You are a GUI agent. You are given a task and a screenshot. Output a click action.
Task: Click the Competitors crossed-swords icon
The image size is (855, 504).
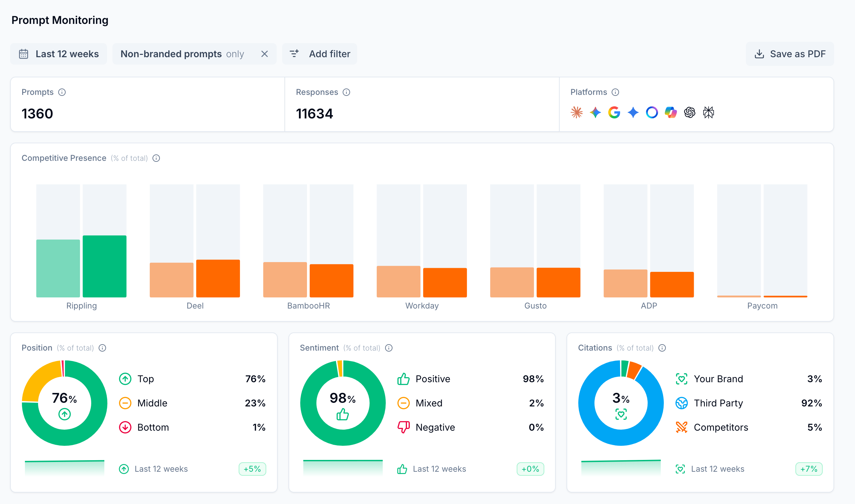[x=681, y=427]
